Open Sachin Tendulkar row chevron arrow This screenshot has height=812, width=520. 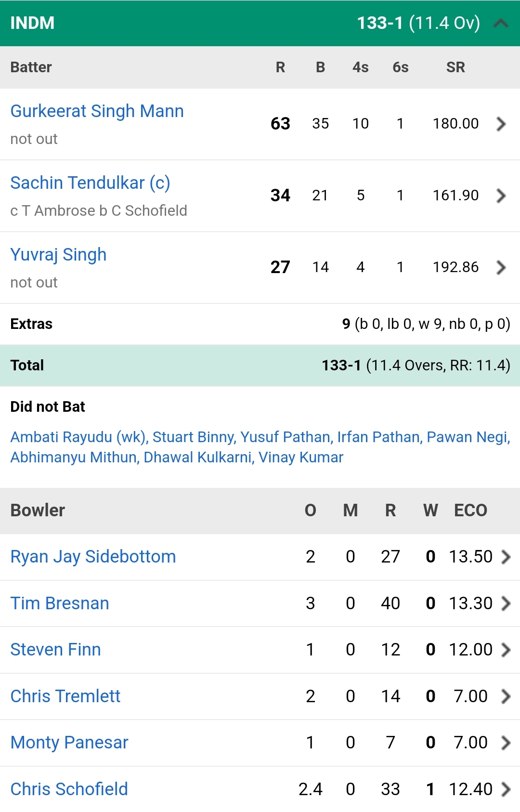[501, 196]
